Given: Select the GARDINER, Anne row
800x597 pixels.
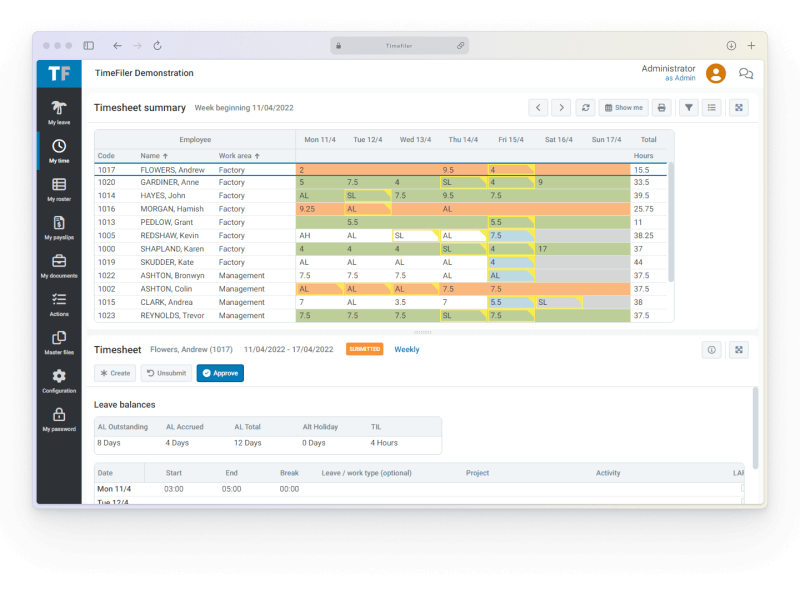Looking at the screenshot, I should tap(381, 182).
